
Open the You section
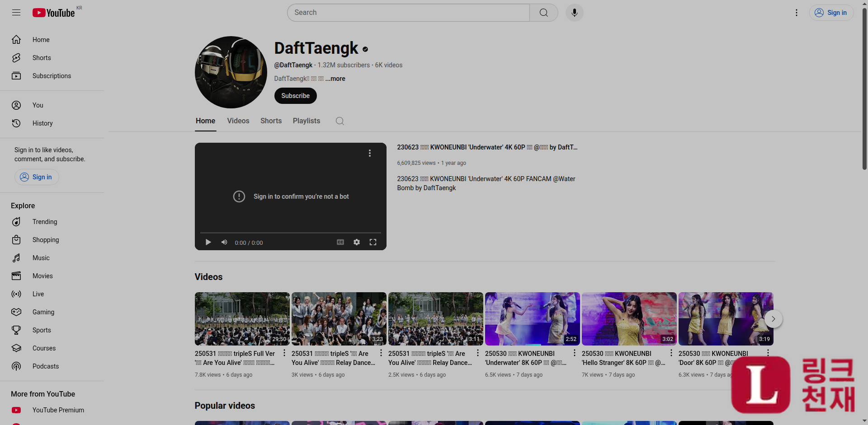click(52, 105)
